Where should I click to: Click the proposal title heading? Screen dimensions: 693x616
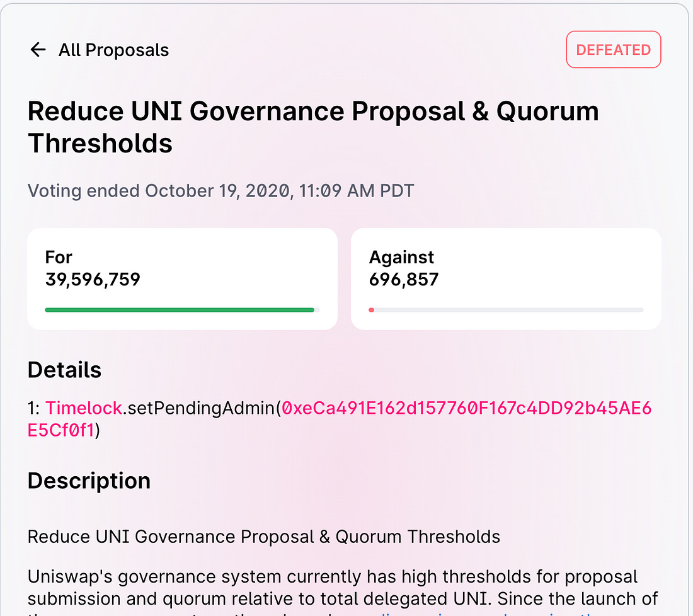(x=313, y=127)
